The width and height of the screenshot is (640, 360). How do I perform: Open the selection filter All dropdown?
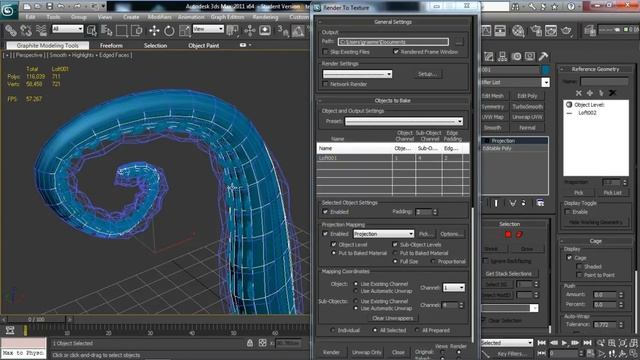[x=68, y=29]
